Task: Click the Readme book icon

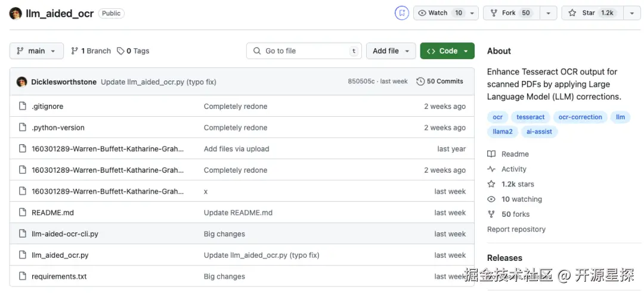Action: (491, 154)
